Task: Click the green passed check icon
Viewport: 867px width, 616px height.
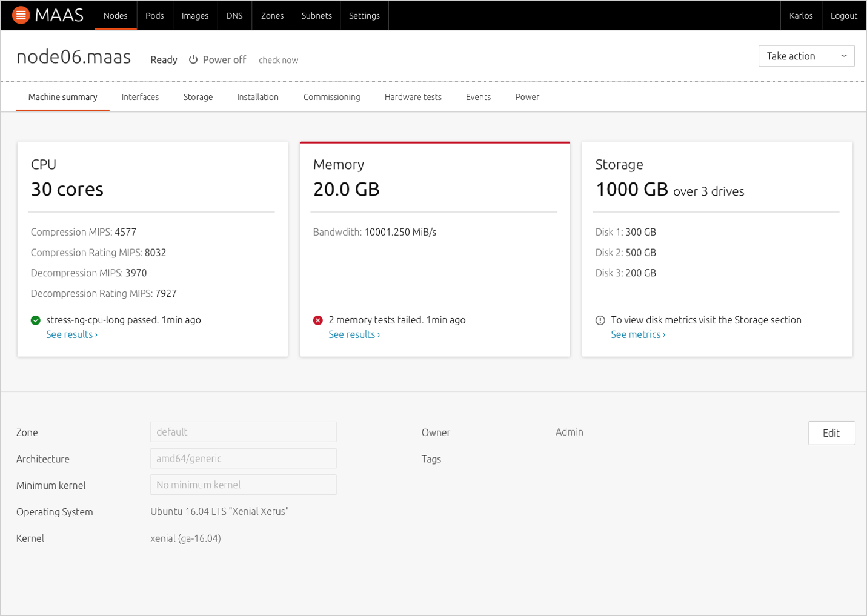Action: point(36,320)
